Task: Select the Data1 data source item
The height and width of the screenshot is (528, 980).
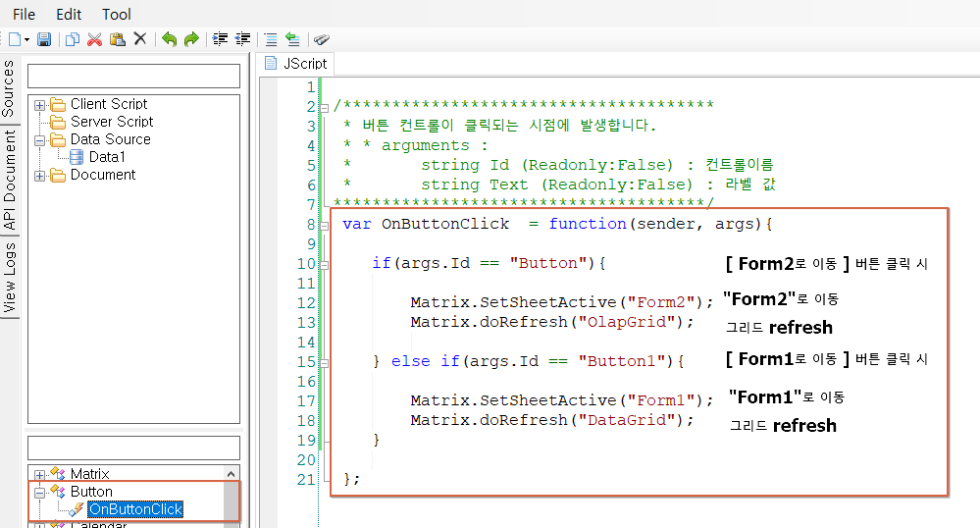Action: click(107, 157)
